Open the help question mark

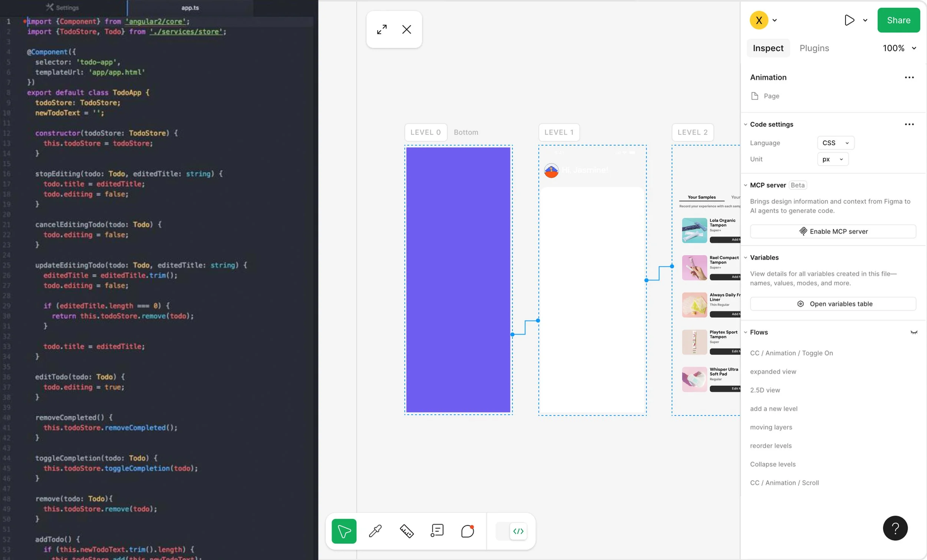pos(895,528)
